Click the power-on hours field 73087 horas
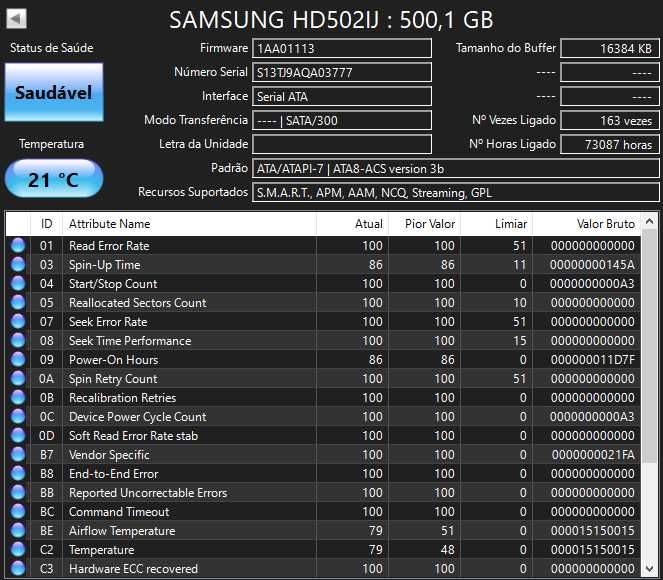The height and width of the screenshot is (580, 663). tap(610, 144)
